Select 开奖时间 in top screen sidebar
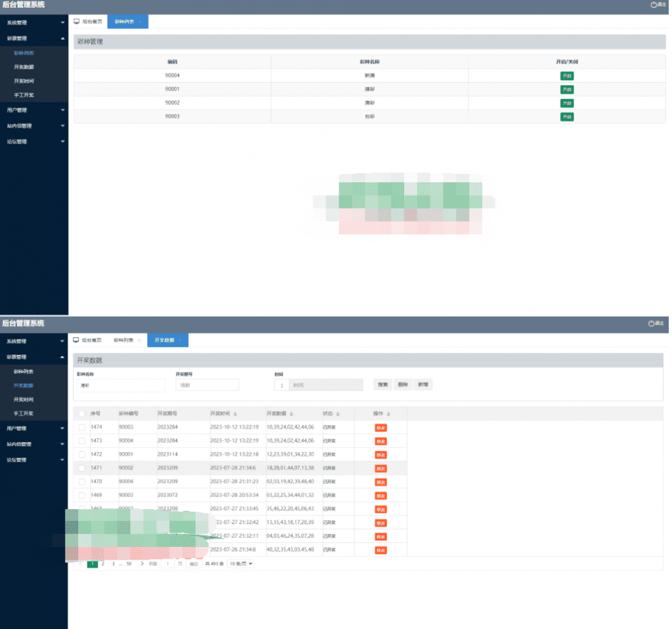The height and width of the screenshot is (629, 672). (24, 81)
